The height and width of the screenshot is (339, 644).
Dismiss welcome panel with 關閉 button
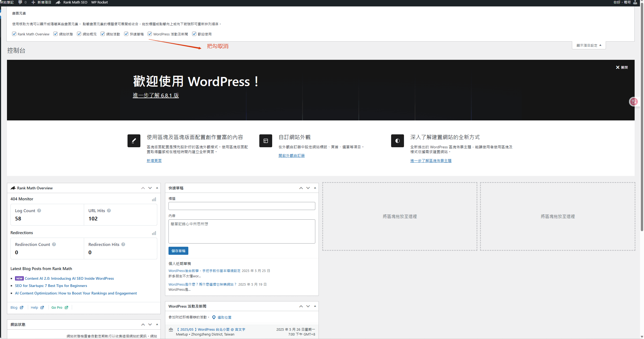pyautogui.click(x=622, y=67)
